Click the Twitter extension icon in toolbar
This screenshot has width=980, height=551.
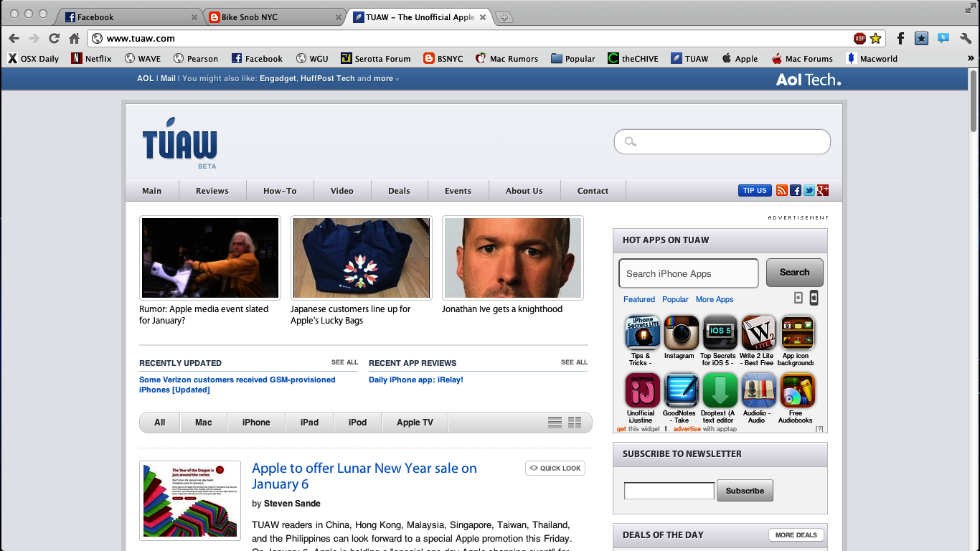point(943,39)
